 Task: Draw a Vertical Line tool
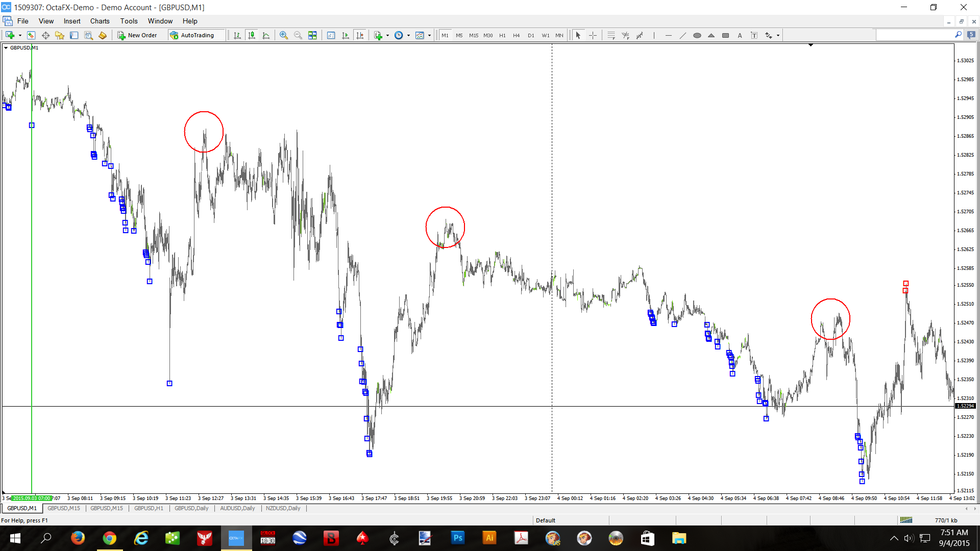tap(654, 35)
